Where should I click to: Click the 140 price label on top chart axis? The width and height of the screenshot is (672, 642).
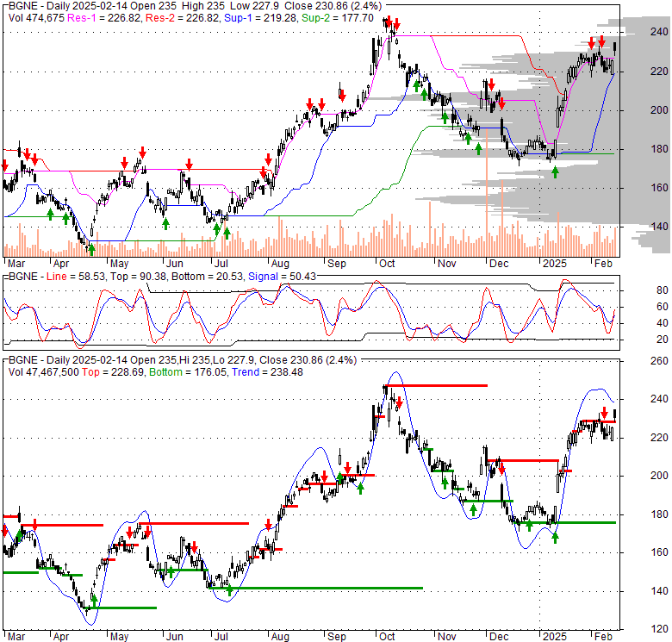659,227
